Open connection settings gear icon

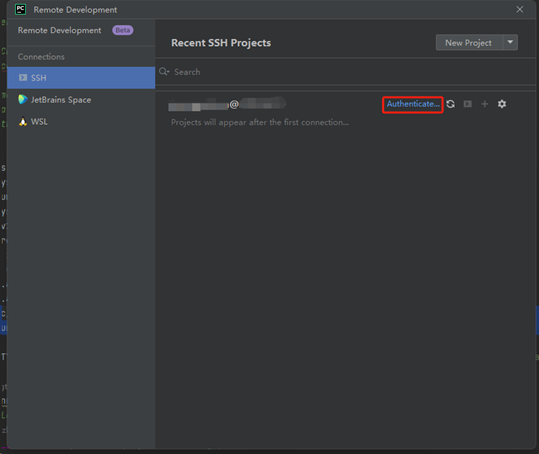click(x=502, y=104)
